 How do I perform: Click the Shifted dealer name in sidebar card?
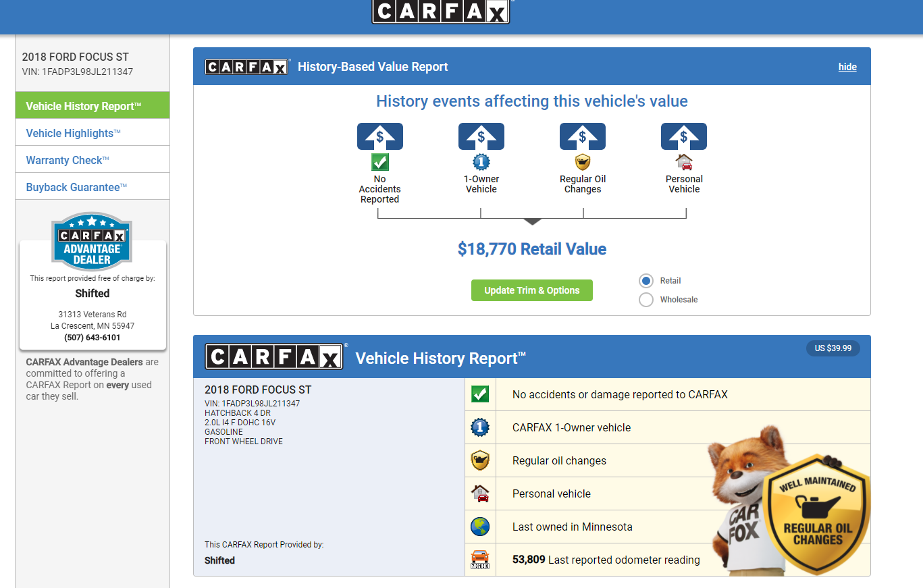(93, 293)
